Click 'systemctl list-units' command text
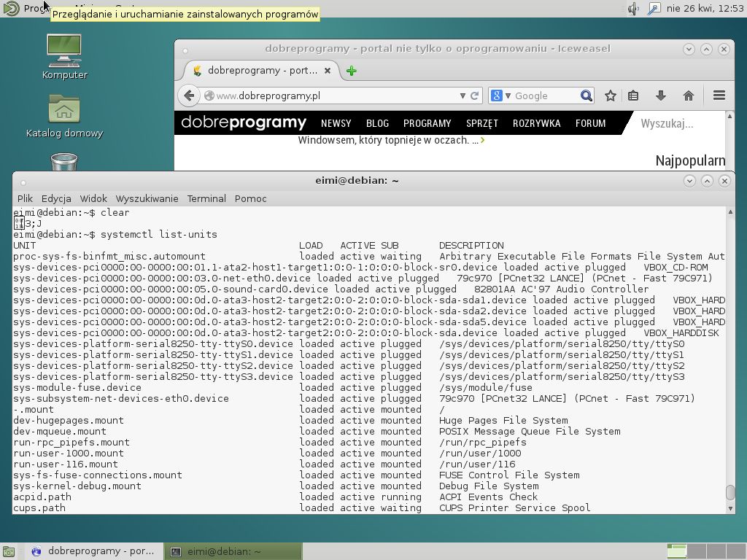Image resolution: width=747 pixels, height=560 pixels. coord(158,234)
